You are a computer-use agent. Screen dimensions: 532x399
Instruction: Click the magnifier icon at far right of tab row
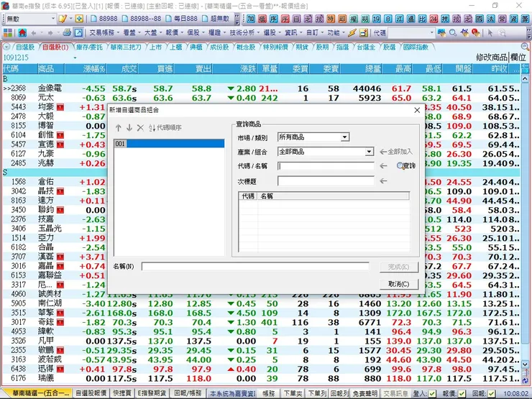(x=525, y=47)
